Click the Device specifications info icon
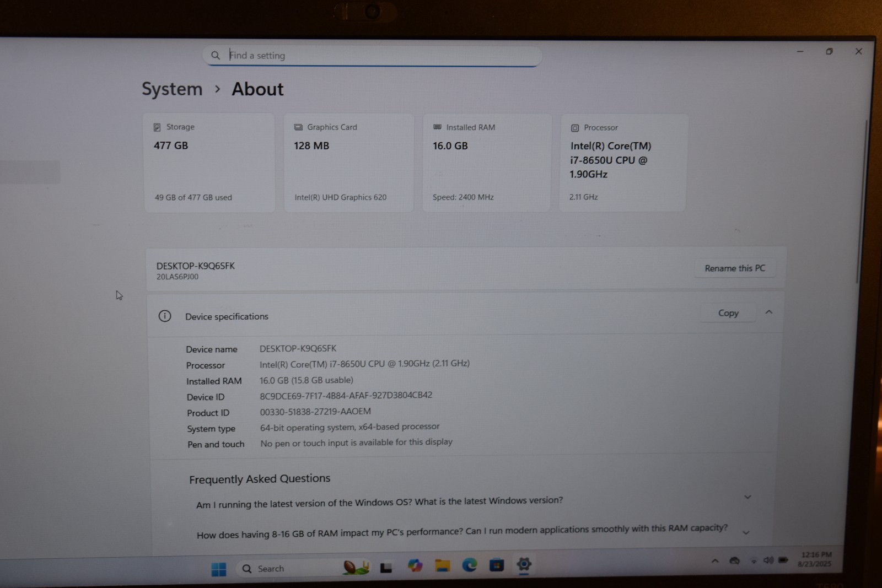The height and width of the screenshot is (588, 882). tap(165, 316)
